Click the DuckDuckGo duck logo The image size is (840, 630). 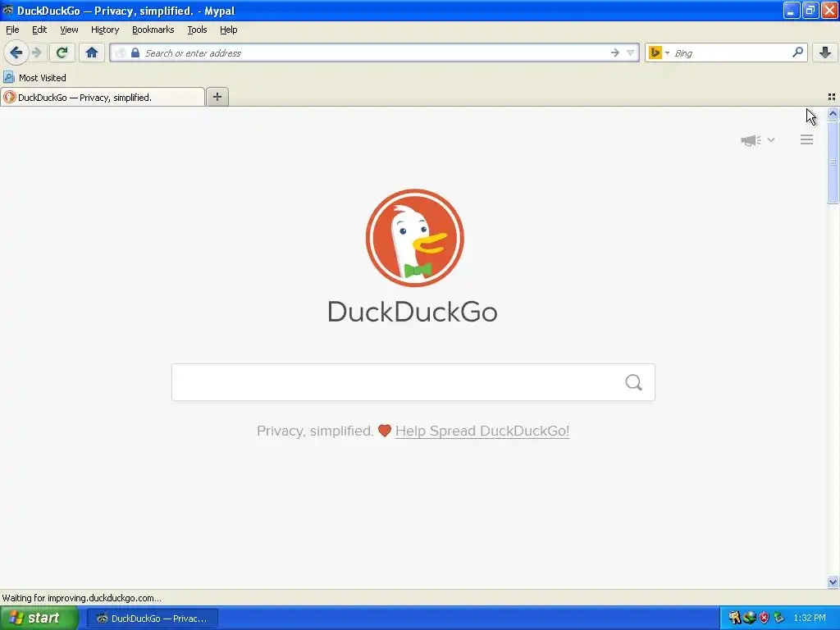(x=414, y=238)
